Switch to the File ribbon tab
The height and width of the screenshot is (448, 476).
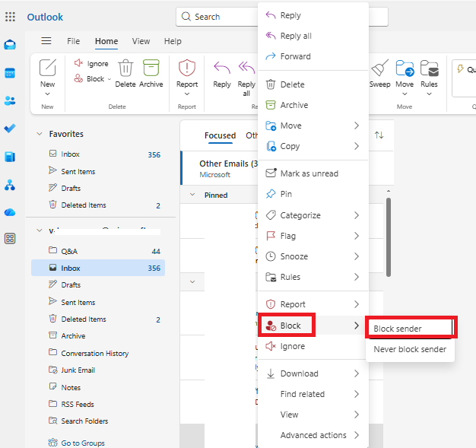click(74, 41)
